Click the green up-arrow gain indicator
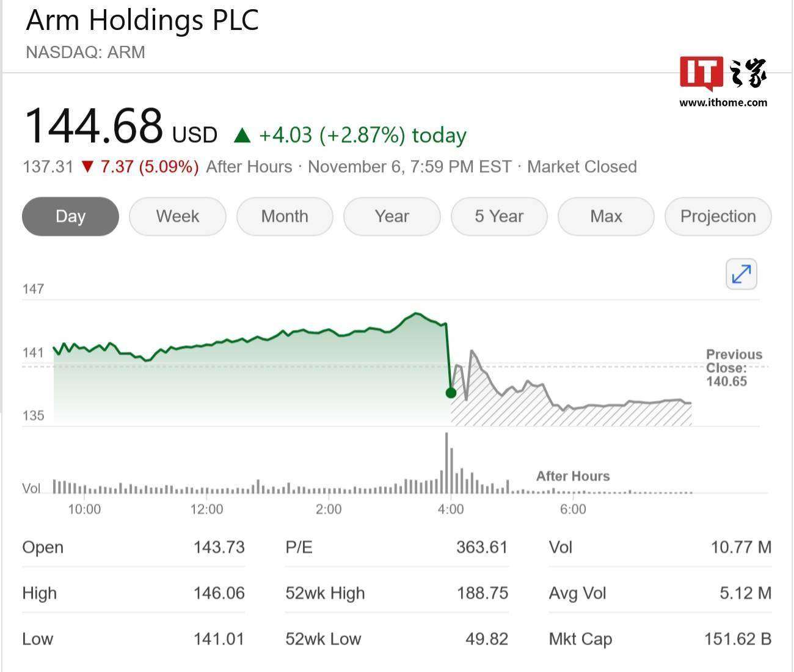The width and height of the screenshot is (794, 672). pyautogui.click(x=242, y=135)
